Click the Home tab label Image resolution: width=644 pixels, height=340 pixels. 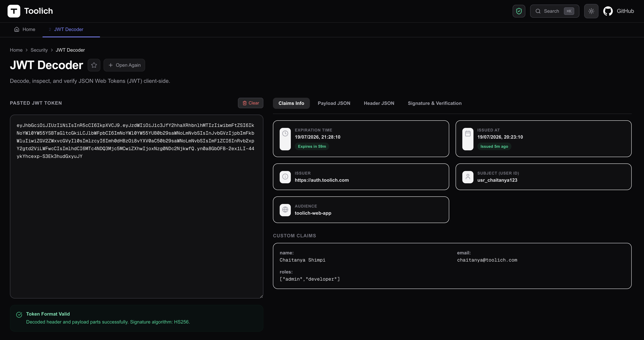click(x=29, y=29)
